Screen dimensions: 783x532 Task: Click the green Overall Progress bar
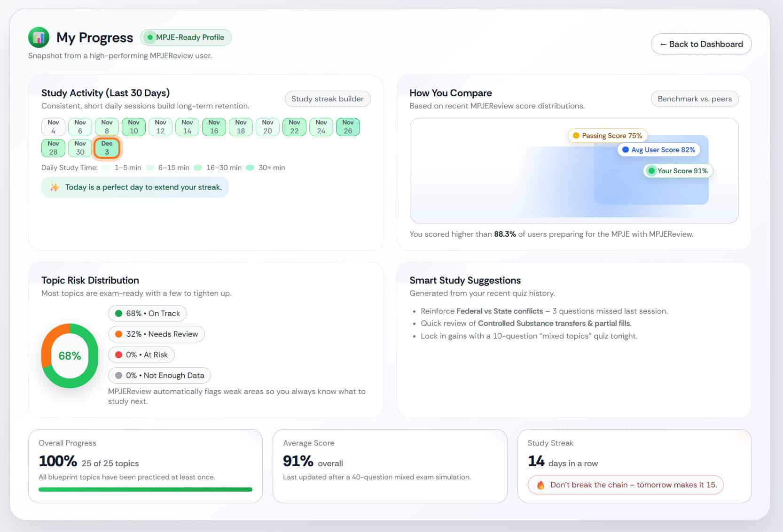pyautogui.click(x=146, y=489)
